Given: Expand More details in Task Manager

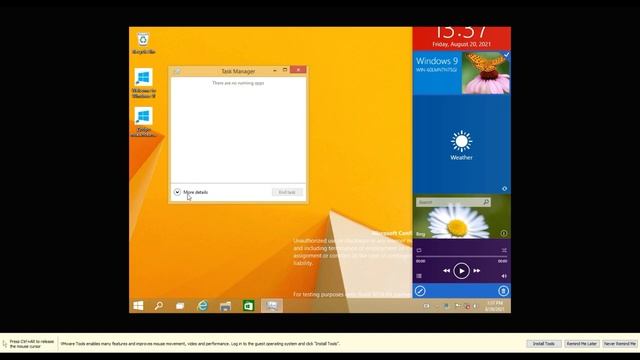Looking at the screenshot, I should tap(191, 192).
